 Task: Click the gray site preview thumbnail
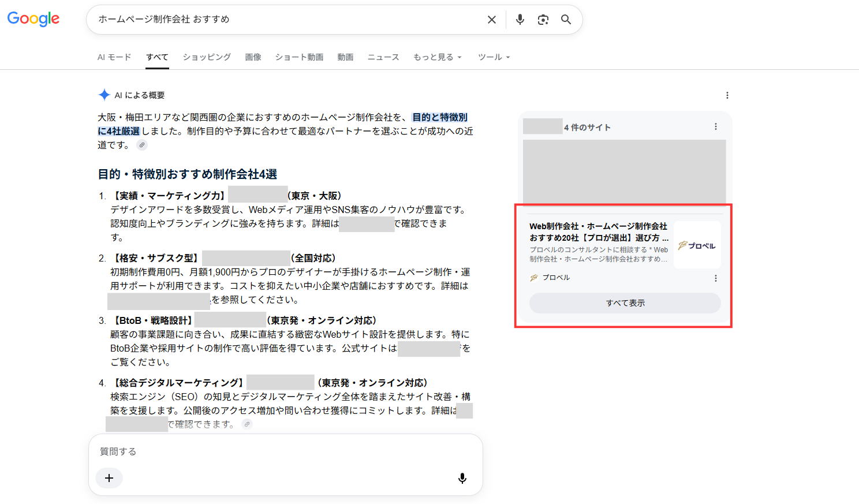625,171
